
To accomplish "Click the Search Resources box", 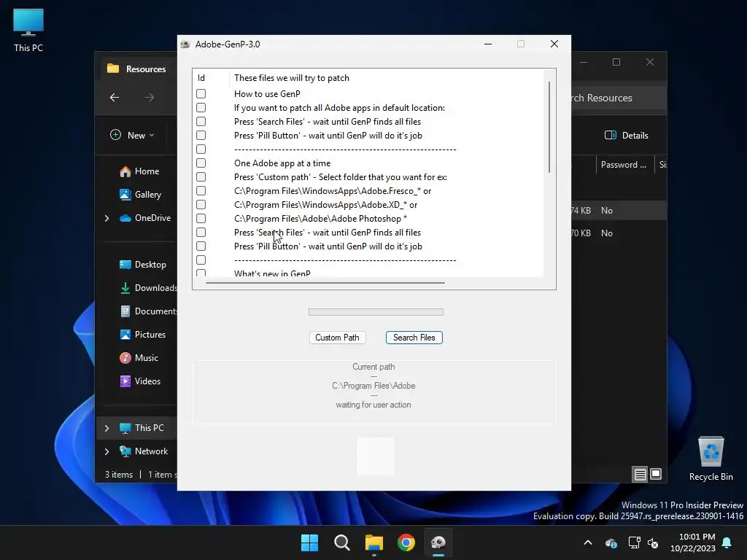I will click(619, 98).
